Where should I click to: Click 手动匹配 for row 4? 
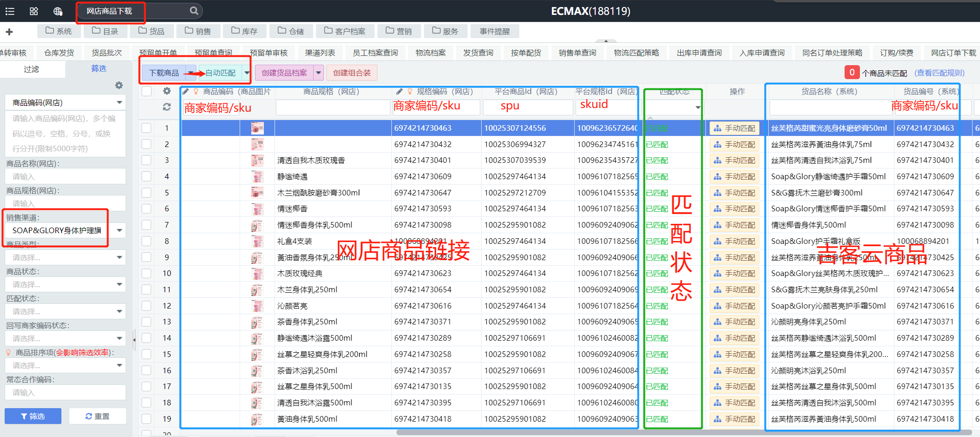coord(734,176)
